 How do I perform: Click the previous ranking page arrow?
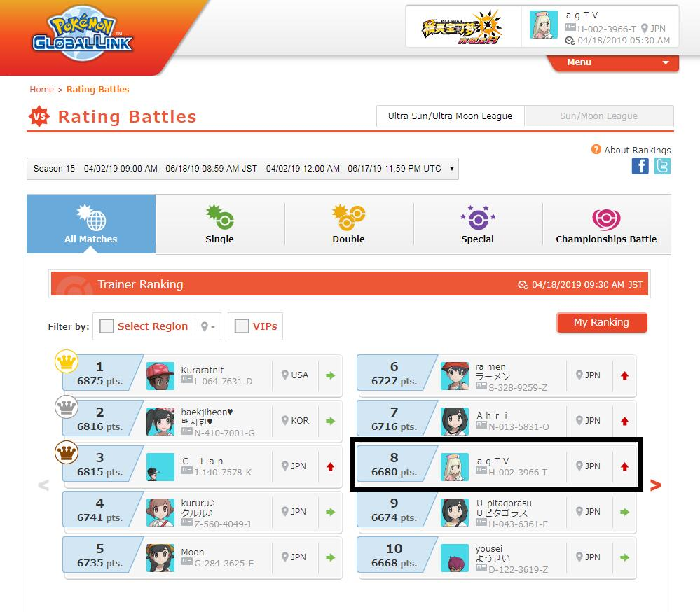click(x=43, y=485)
